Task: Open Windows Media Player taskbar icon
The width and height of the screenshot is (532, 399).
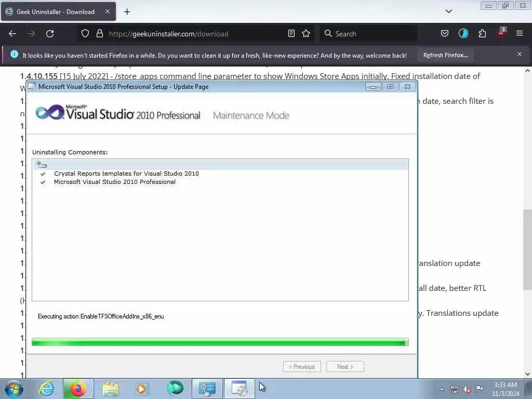Action: coord(141,389)
